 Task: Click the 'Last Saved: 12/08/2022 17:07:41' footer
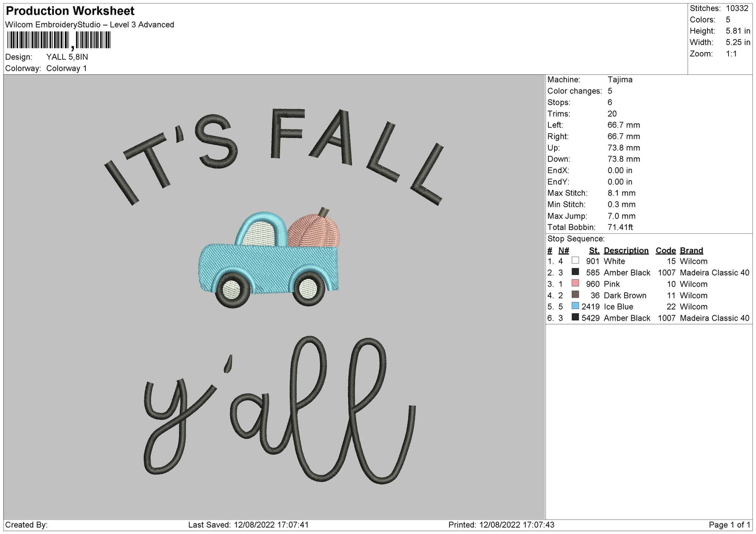pyautogui.click(x=249, y=525)
